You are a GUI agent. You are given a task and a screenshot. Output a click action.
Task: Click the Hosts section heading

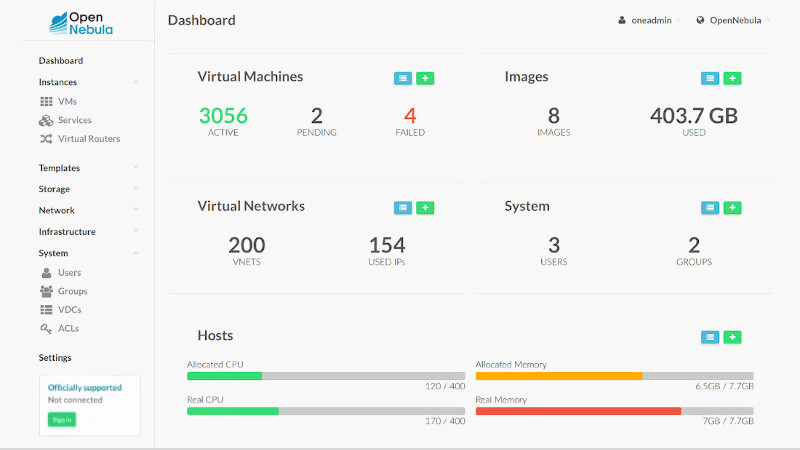pyautogui.click(x=215, y=336)
